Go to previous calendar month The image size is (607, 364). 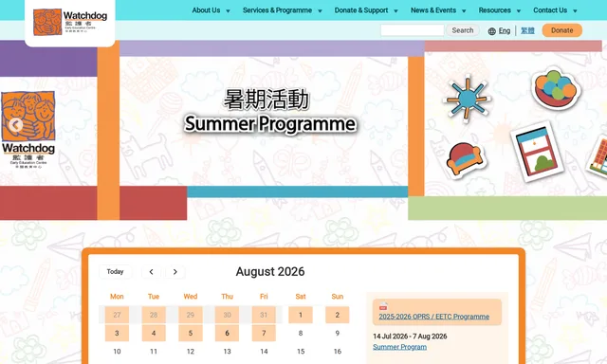click(x=152, y=272)
